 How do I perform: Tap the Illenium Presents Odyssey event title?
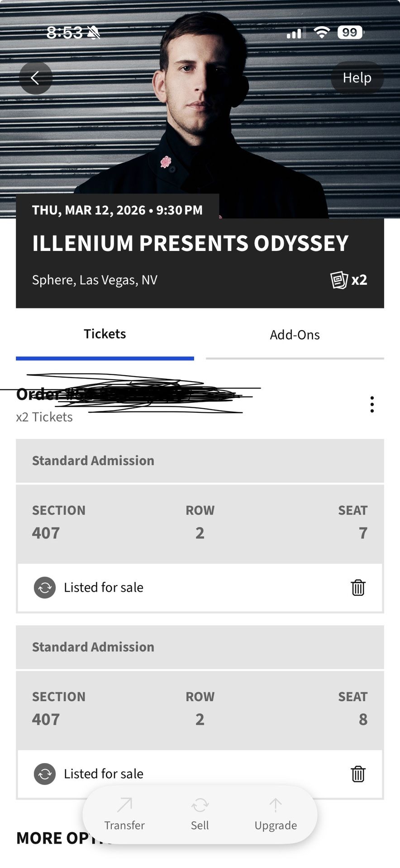pyautogui.click(x=190, y=243)
